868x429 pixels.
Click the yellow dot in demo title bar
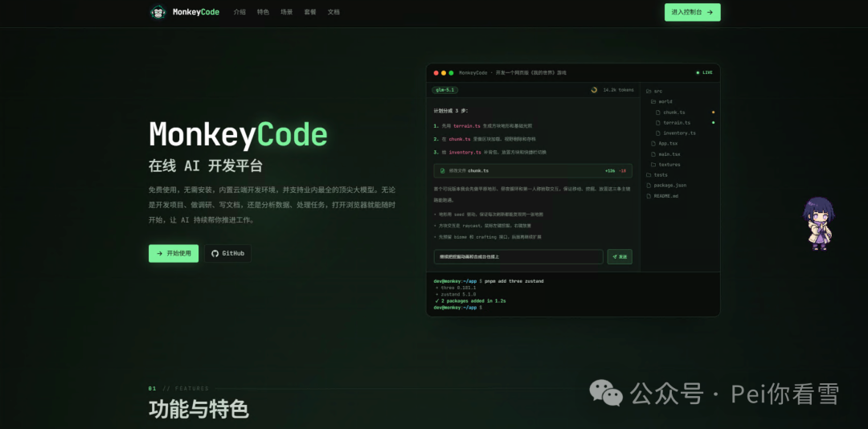click(x=444, y=73)
